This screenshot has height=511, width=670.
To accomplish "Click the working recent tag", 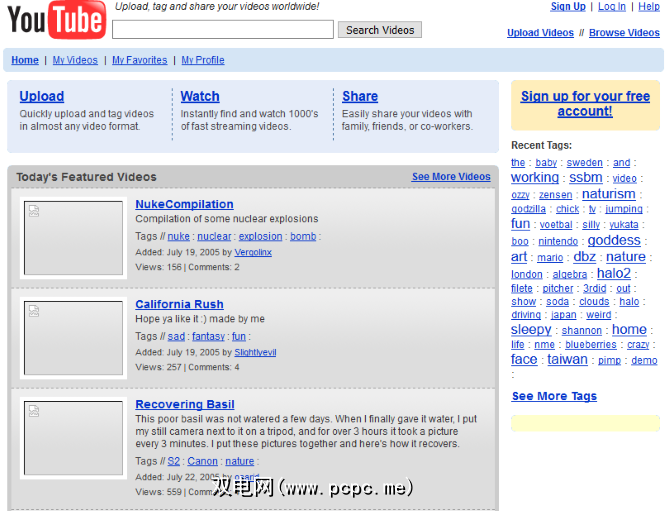I will coord(535,177).
